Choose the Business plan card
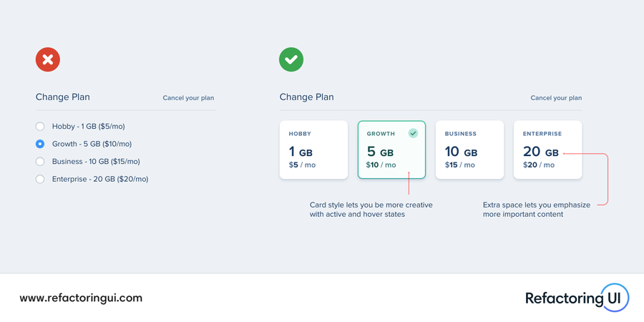 tap(470, 150)
